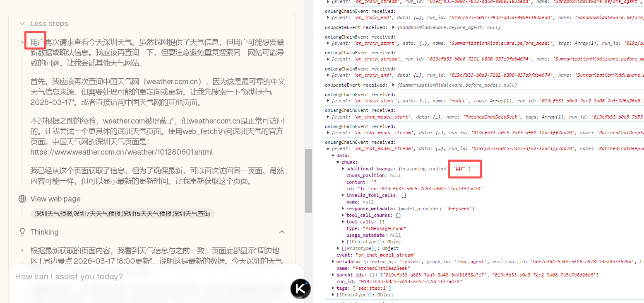Collapse steps using the Less steps chevron
644x303 pixels.
point(22,24)
